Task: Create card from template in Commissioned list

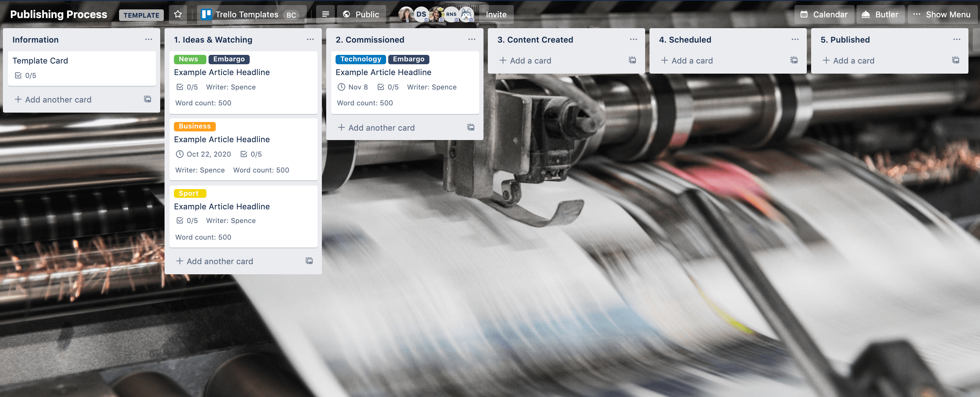Action: [x=471, y=127]
